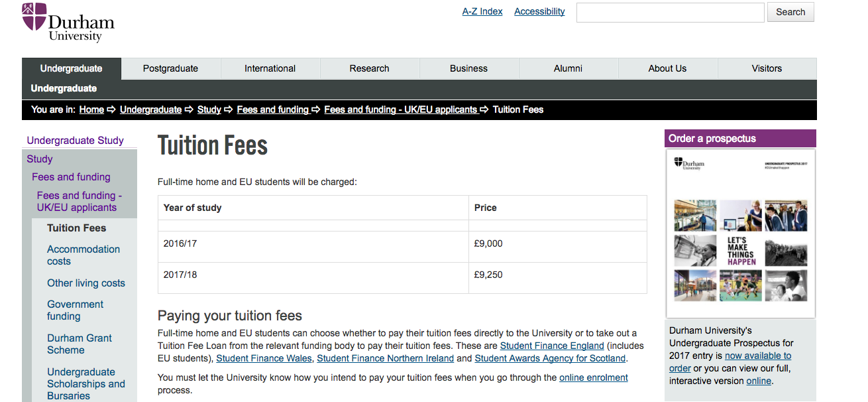
Task: Open the prospectus cover thumbnail
Action: pos(740,234)
